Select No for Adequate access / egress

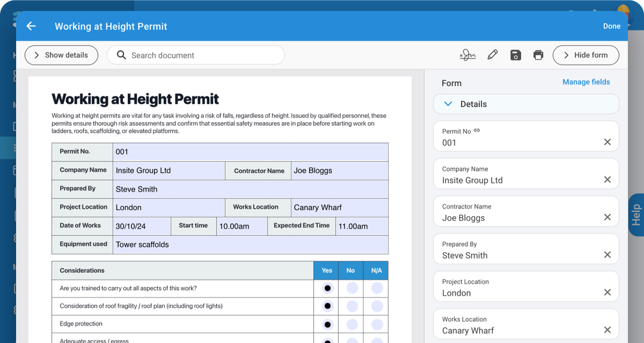click(351, 340)
